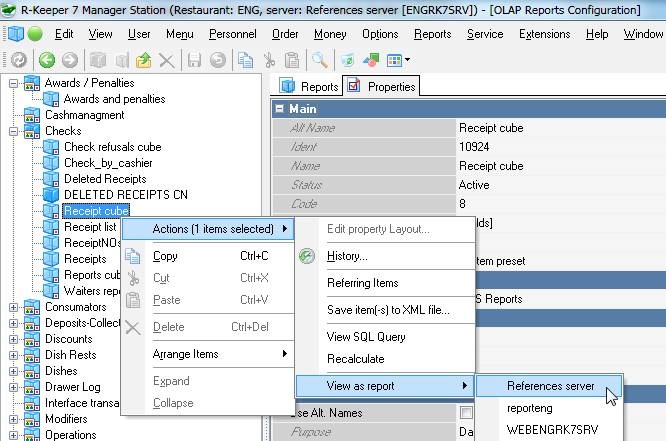
Task: Click the folder up-arrow toolbar icon
Action: tap(143, 60)
